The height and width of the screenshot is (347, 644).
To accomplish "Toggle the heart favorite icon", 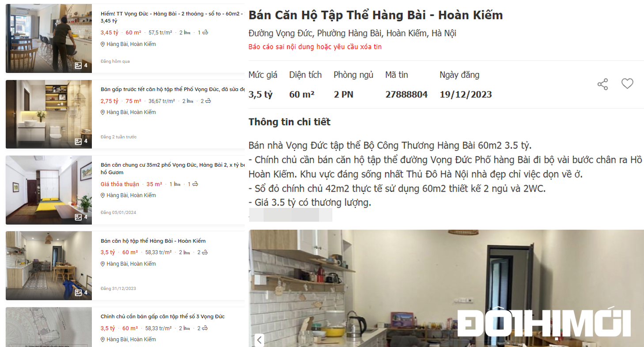I will pyautogui.click(x=627, y=84).
